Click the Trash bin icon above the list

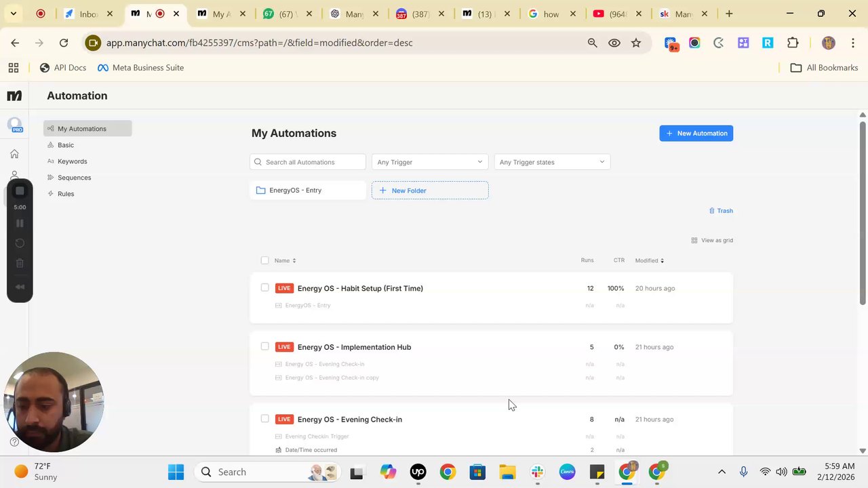tap(712, 211)
